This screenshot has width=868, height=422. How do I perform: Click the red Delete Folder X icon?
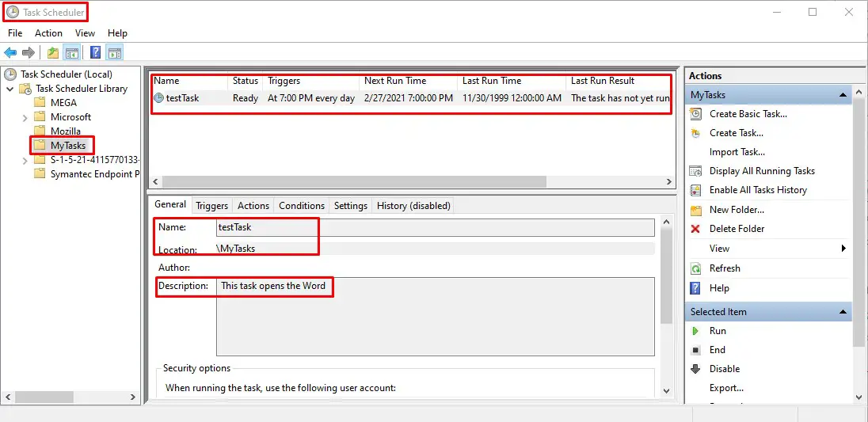pos(695,229)
